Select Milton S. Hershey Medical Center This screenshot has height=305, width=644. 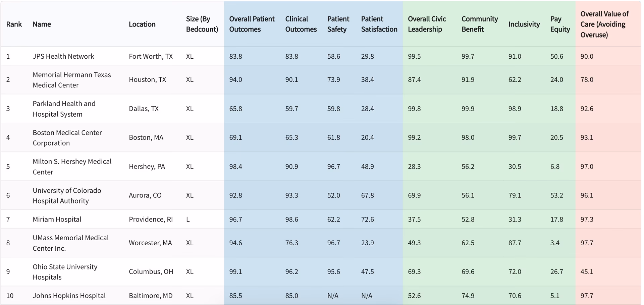(72, 167)
